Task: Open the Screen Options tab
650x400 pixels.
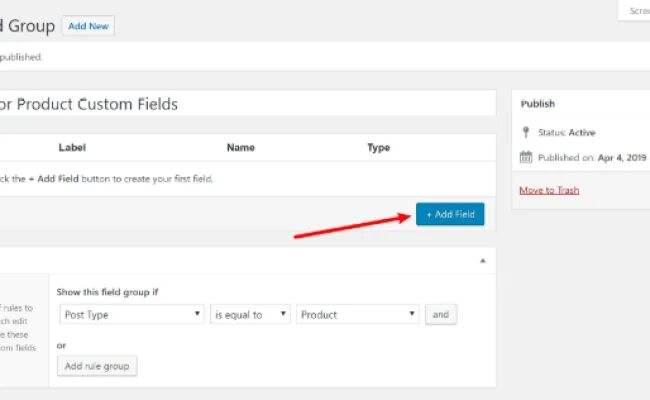Action: (638, 11)
